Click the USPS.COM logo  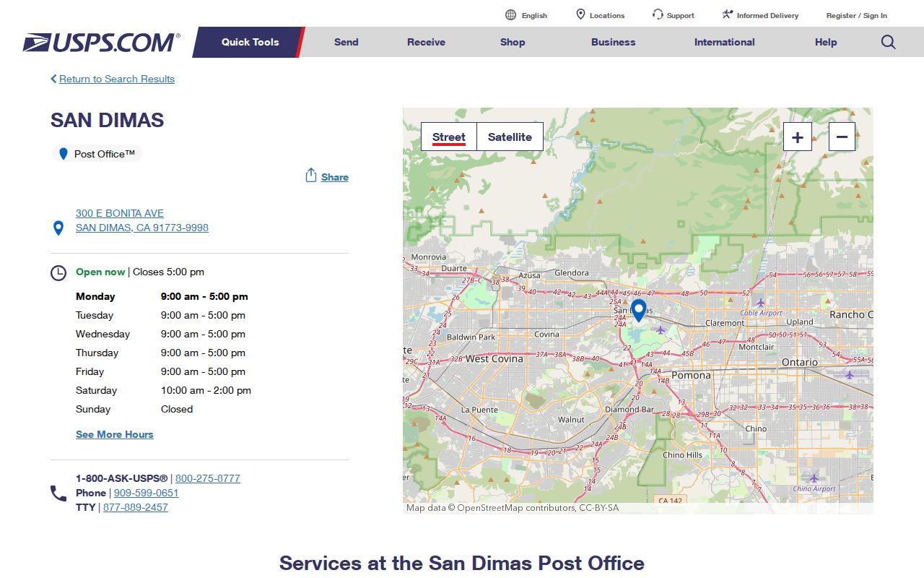click(101, 43)
